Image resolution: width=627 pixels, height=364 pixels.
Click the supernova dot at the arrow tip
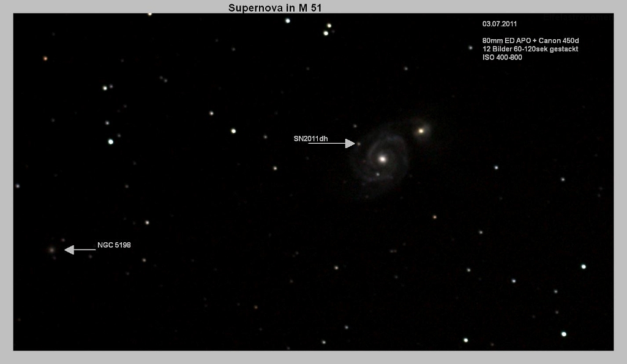tap(359, 144)
